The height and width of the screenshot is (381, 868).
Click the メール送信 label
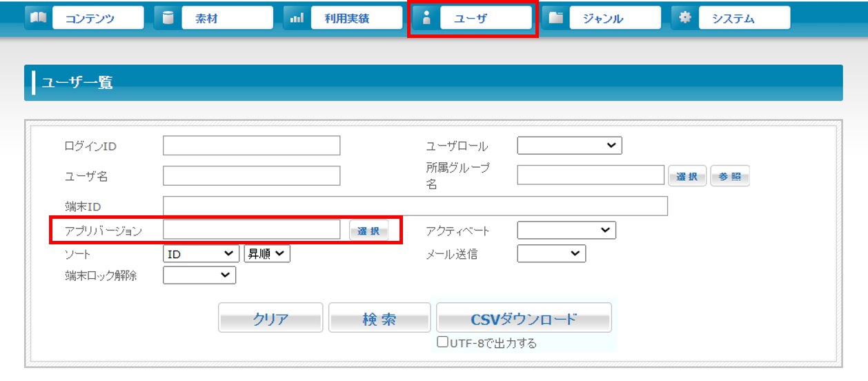(x=451, y=255)
